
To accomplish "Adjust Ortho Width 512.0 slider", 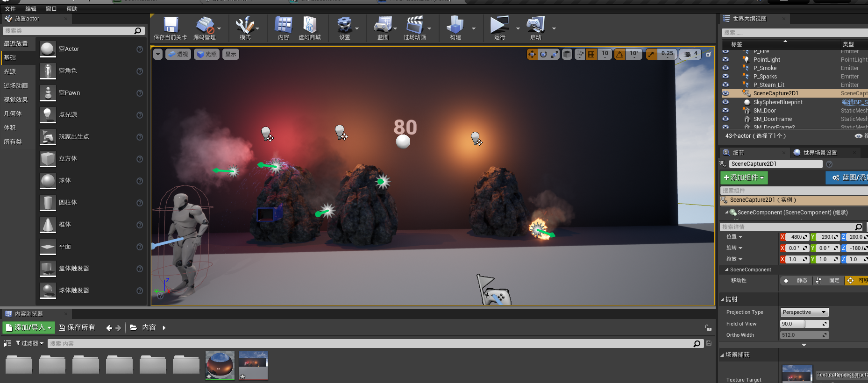I will pos(804,335).
